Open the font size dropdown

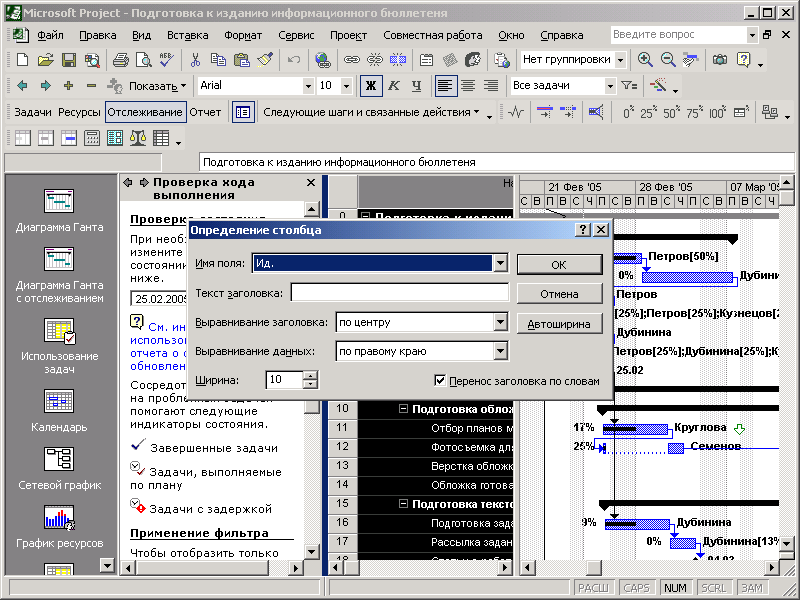(346, 86)
